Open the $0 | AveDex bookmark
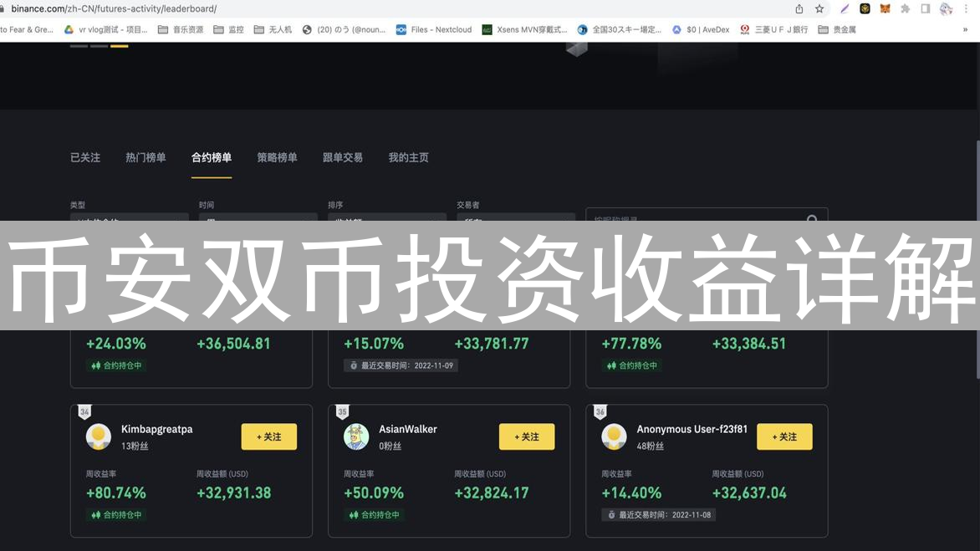The width and height of the screenshot is (980, 551). pyautogui.click(x=701, y=29)
